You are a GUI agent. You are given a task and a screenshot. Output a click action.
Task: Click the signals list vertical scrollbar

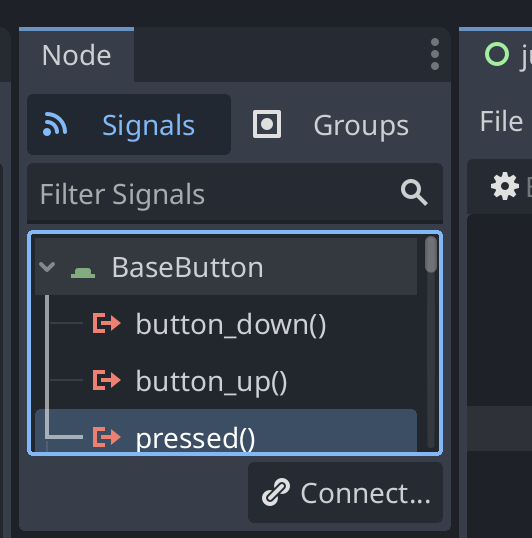coord(431,341)
